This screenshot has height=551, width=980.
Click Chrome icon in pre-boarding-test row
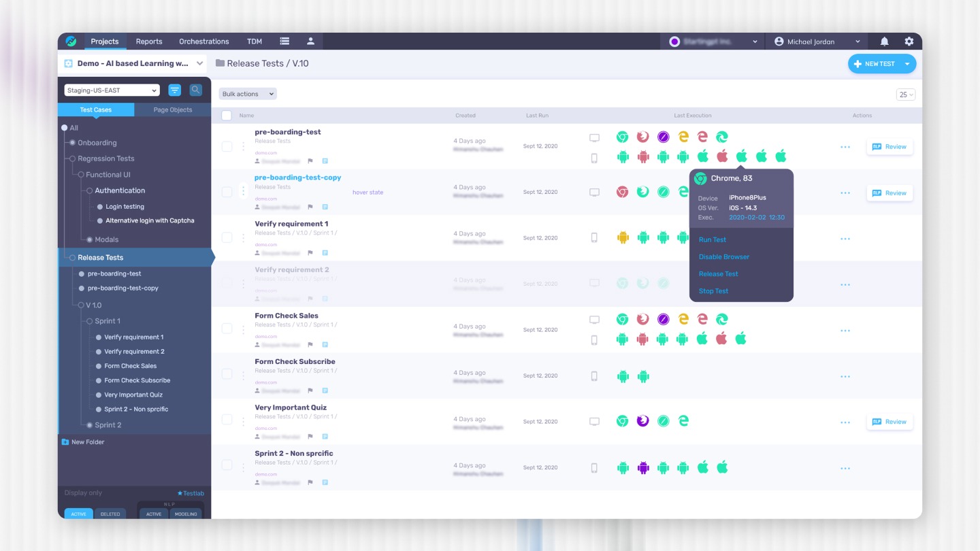622,137
